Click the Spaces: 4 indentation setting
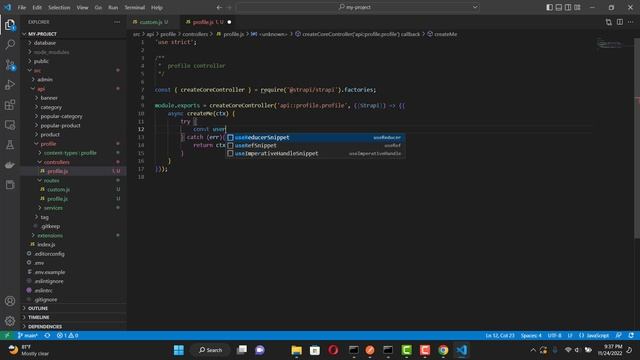Image resolution: width=640 pixels, height=360 pixels. point(531,335)
